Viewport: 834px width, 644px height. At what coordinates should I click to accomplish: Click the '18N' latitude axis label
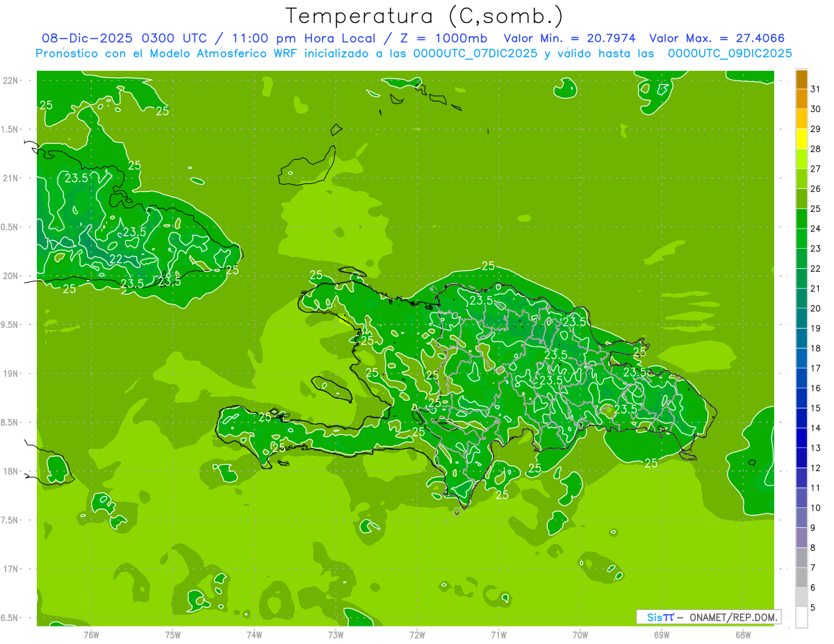point(10,471)
